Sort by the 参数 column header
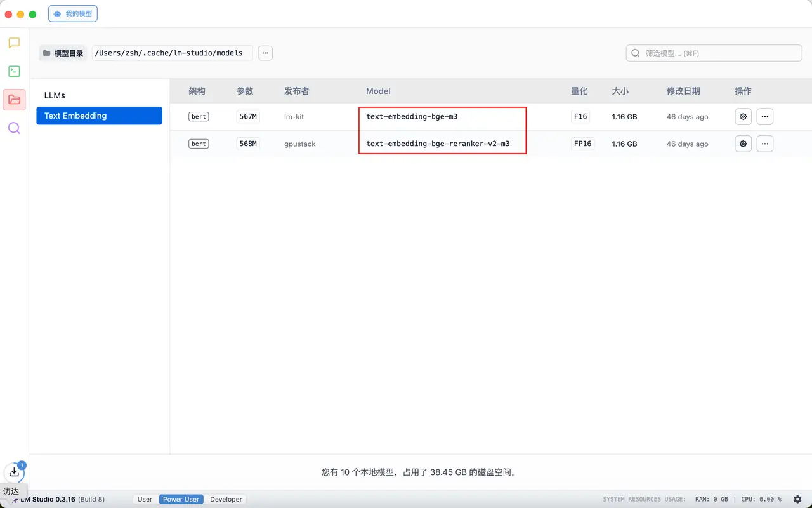 245,91
